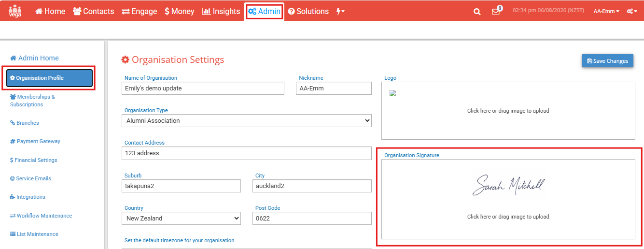
Task: Click the Admin Home house icon
Action: tap(14, 58)
